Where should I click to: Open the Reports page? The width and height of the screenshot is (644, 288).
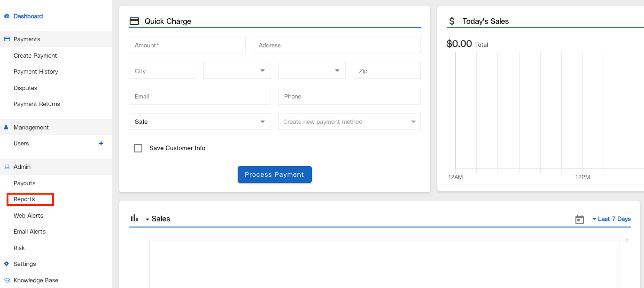[24, 199]
